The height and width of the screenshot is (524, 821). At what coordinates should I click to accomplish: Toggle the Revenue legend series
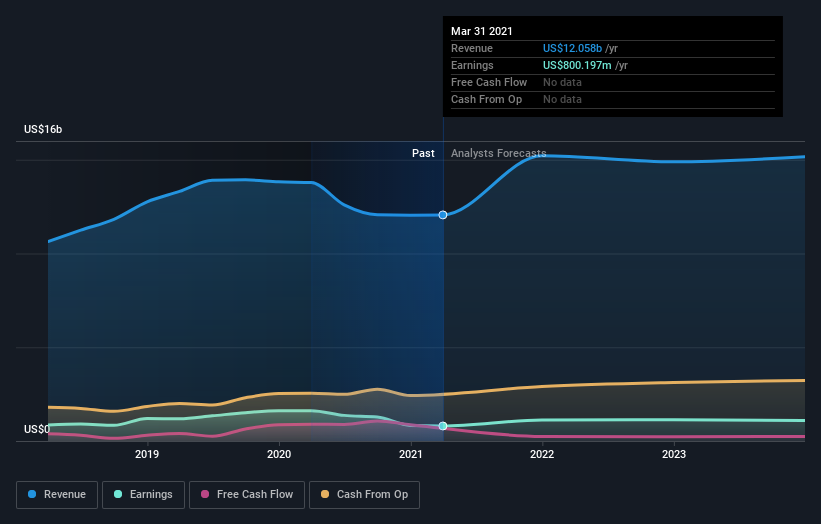click(57, 495)
